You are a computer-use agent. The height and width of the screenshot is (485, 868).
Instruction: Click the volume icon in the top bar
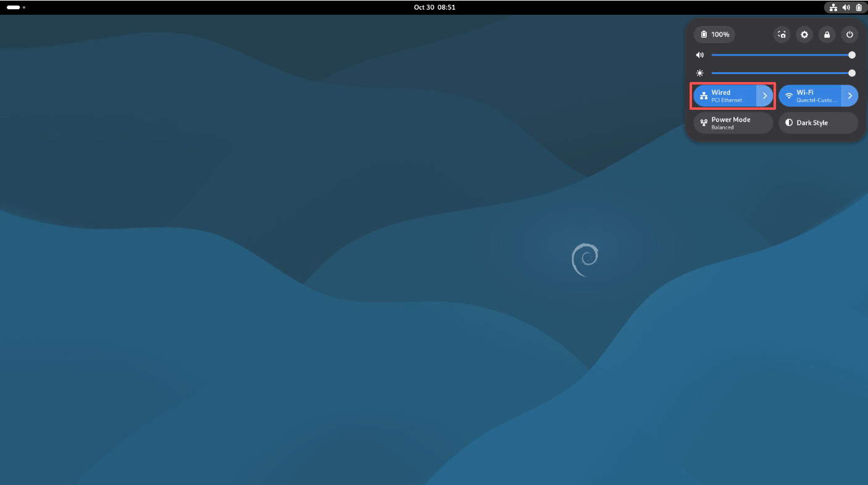coord(846,7)
